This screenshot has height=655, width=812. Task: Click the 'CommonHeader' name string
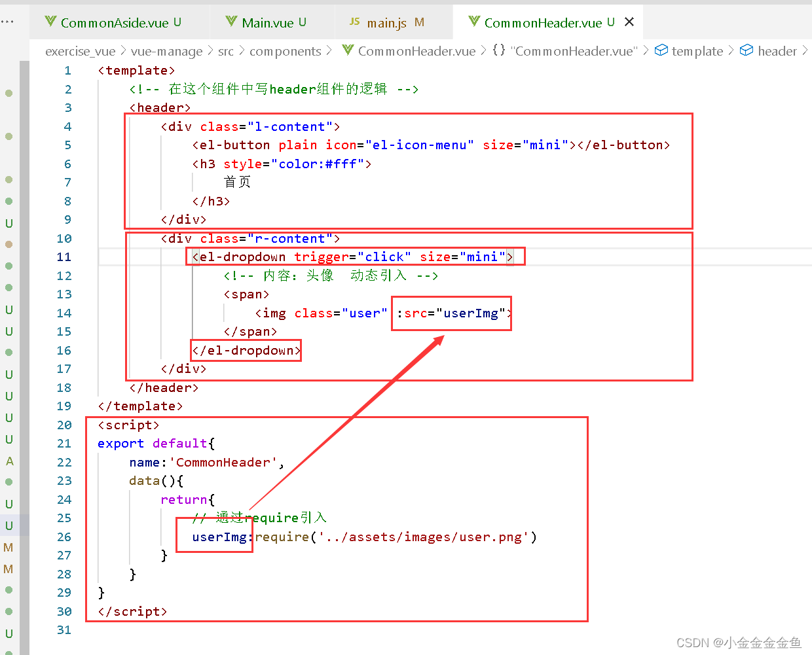pos(223,463)
